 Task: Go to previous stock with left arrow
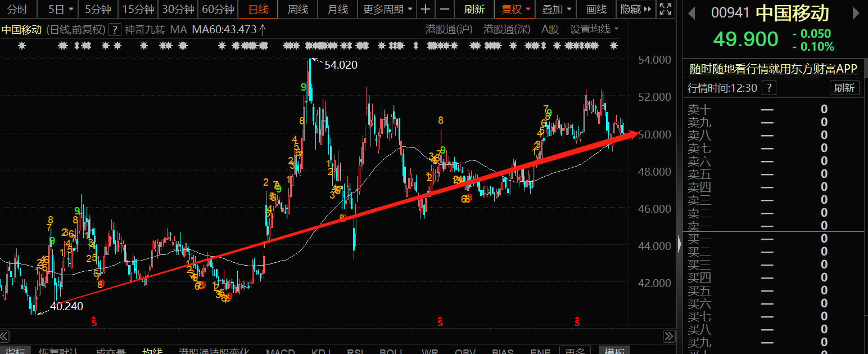point(692,12)
